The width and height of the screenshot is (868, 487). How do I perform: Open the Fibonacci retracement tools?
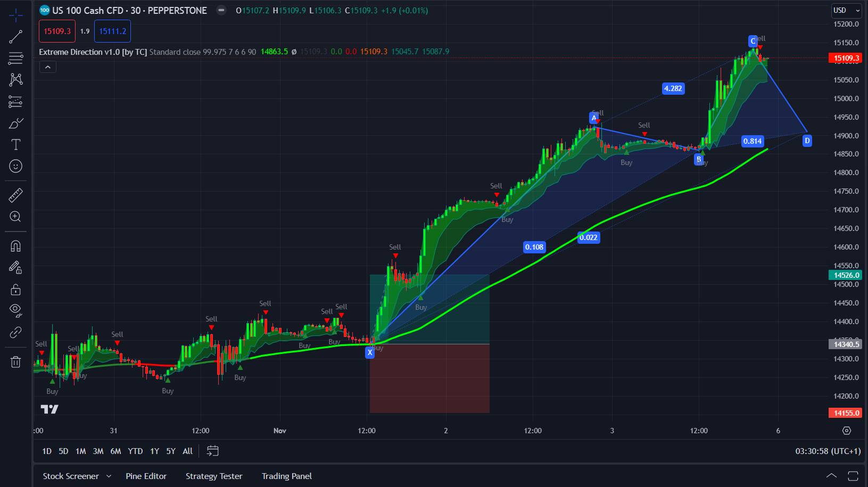15,58
